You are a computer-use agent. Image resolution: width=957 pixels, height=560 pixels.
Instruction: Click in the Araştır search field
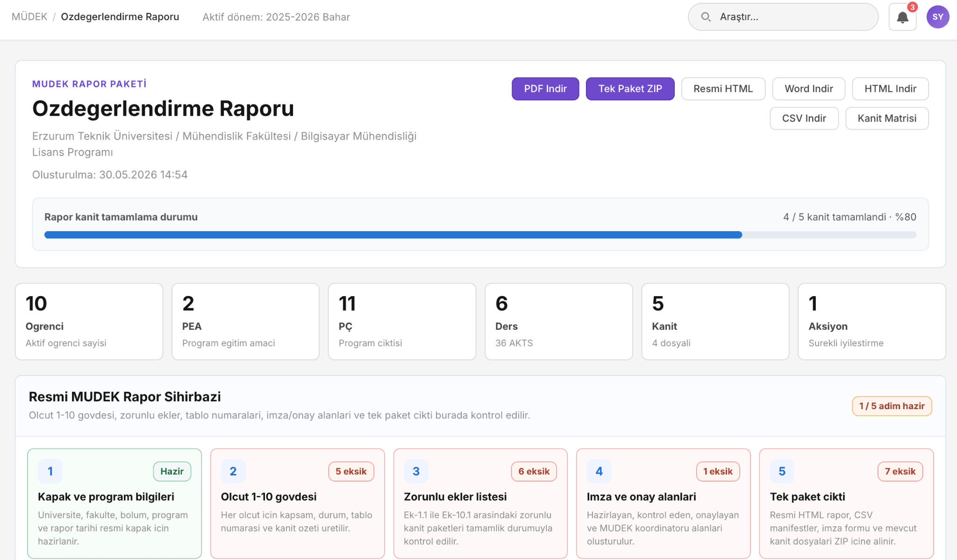pos(783,17)
